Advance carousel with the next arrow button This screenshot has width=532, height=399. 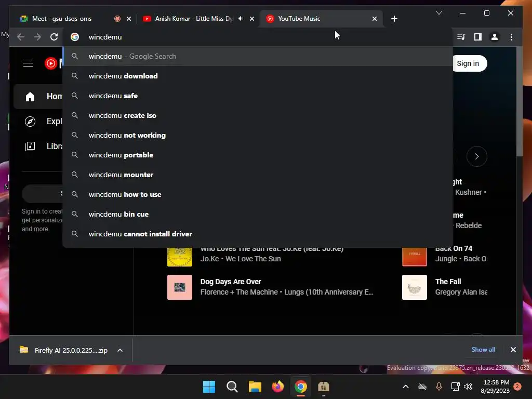[477, 156]
